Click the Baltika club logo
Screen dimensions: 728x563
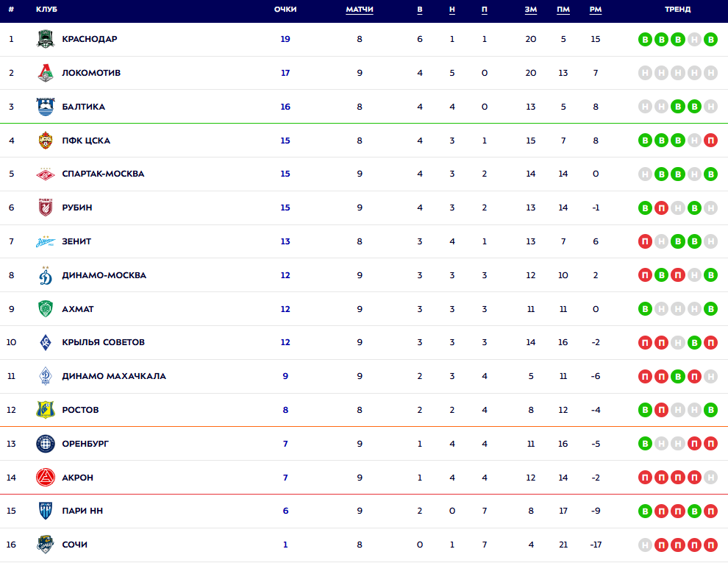pyautogui.click(x=46, y=107)
